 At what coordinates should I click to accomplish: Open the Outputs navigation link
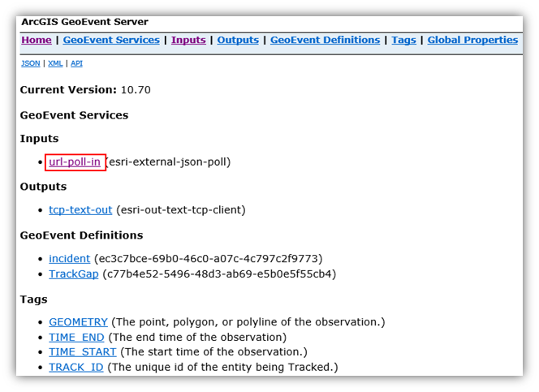coord(238,40)
